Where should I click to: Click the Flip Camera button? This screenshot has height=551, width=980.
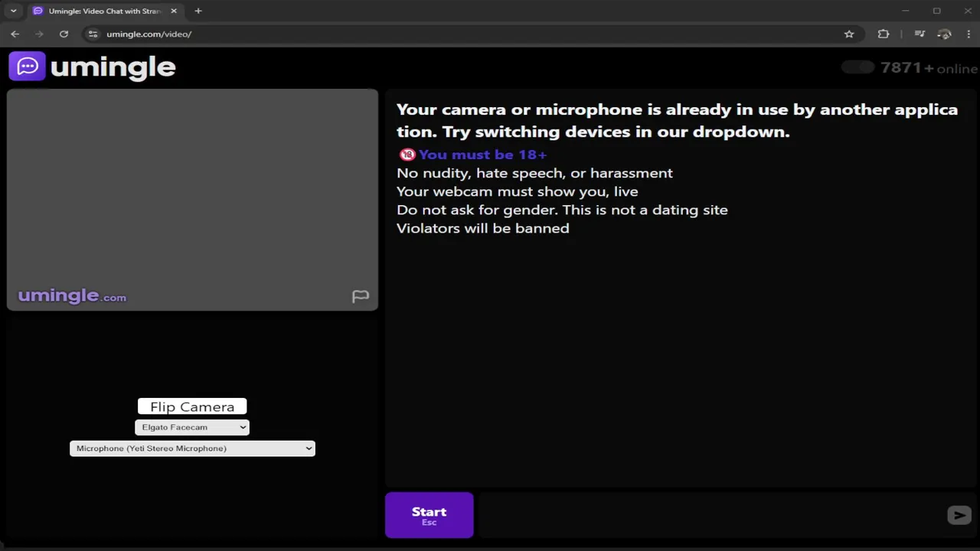pyautogui.click(x=192, y=406)
